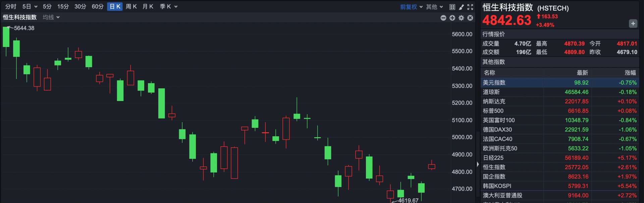Switch to the 周K weekly tab
Screen dimensions: 644x203
click(131, 7)
